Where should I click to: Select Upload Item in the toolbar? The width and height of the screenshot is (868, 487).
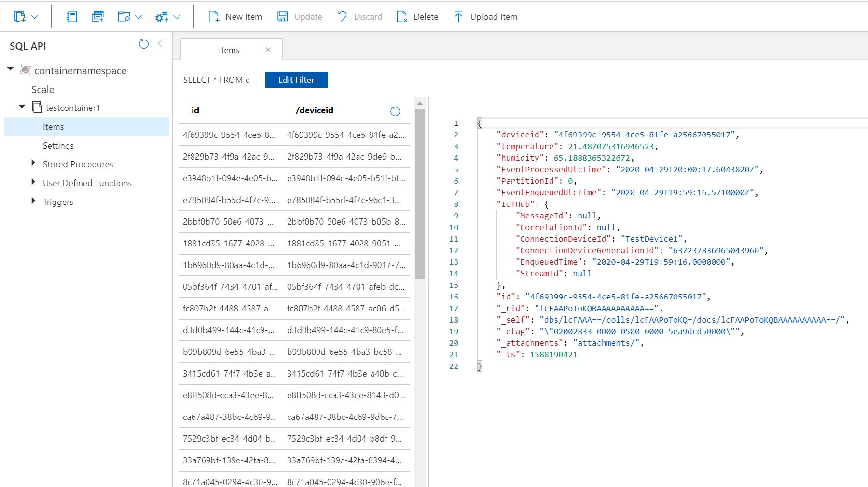click(484, 16)
